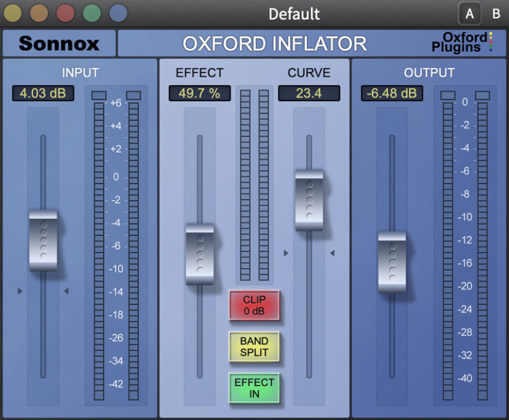Screen dimensions: 509x420
Task: Toggle the EFFECT IN bypass button
Action: pyautogui.click(x=254, y=388)
